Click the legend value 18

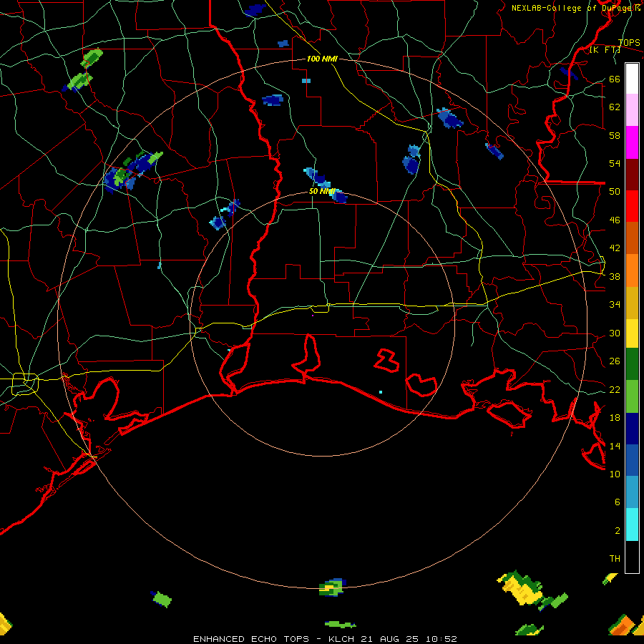[615, 417]
